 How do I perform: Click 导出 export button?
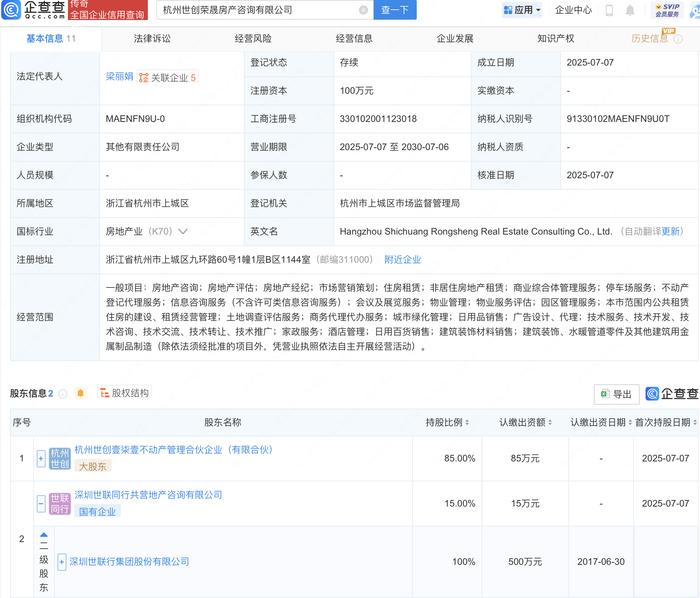[617, 394]
